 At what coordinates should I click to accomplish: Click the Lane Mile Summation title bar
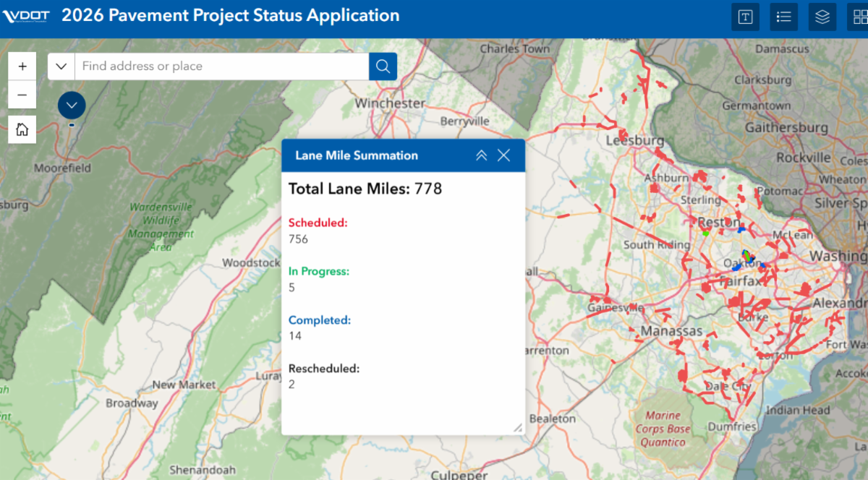[x=404, y=155]
